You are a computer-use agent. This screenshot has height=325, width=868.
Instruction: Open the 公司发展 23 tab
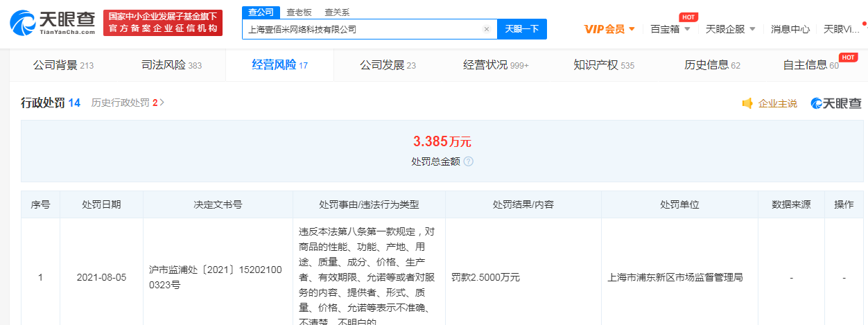point(388,65)
